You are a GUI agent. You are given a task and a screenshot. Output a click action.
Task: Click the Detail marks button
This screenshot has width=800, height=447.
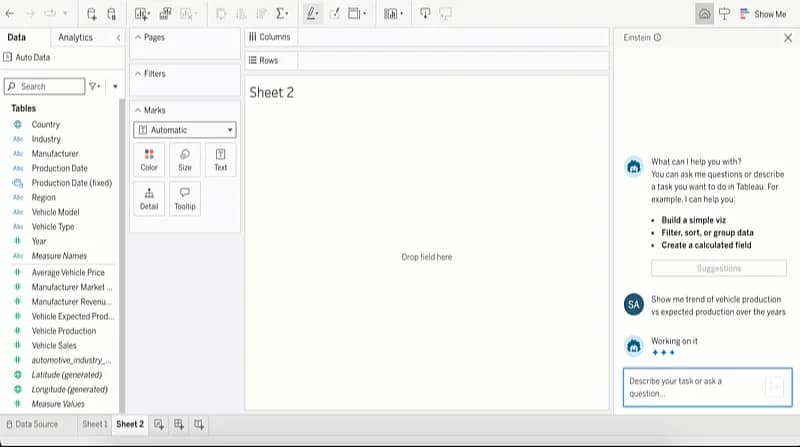(x=149, y=198)
